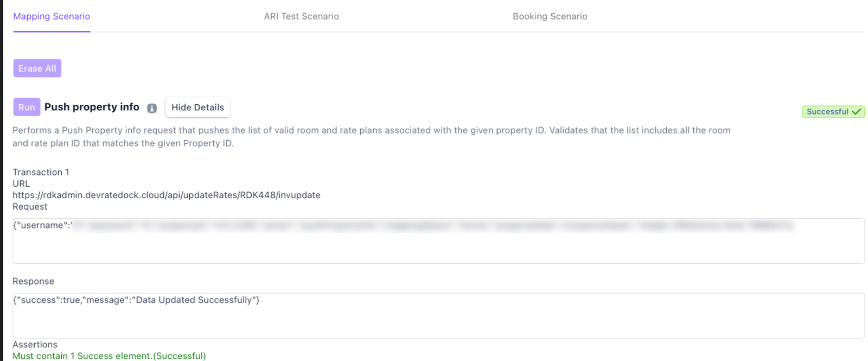Click the Successful status badge text
Screen dimensions: 868x361
(827, 112)
